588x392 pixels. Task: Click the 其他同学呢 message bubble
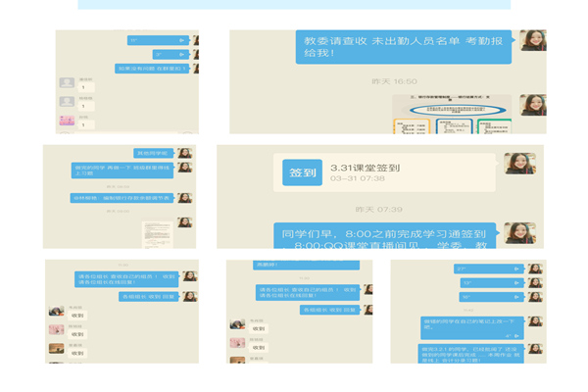click(152, 153)
